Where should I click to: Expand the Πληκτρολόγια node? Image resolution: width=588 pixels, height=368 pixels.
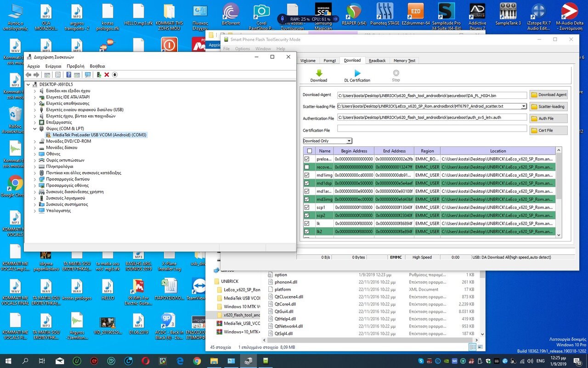point(35,167)
